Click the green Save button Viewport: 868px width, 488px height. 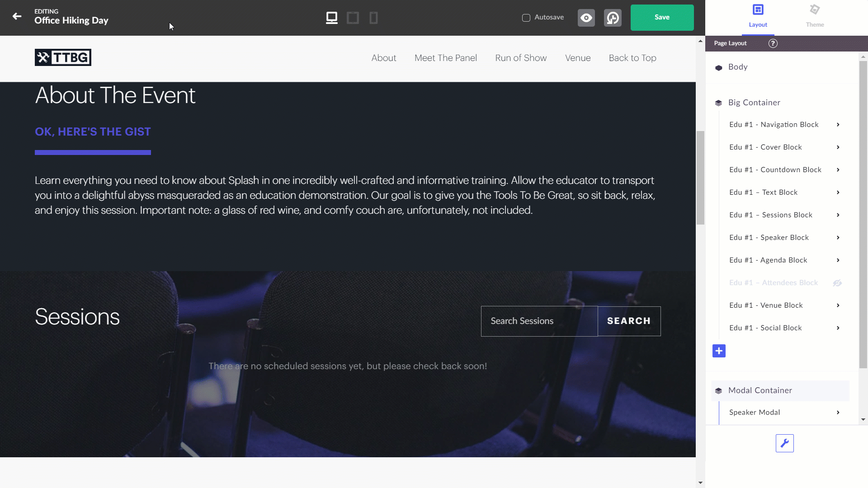(x=662, y=18)
